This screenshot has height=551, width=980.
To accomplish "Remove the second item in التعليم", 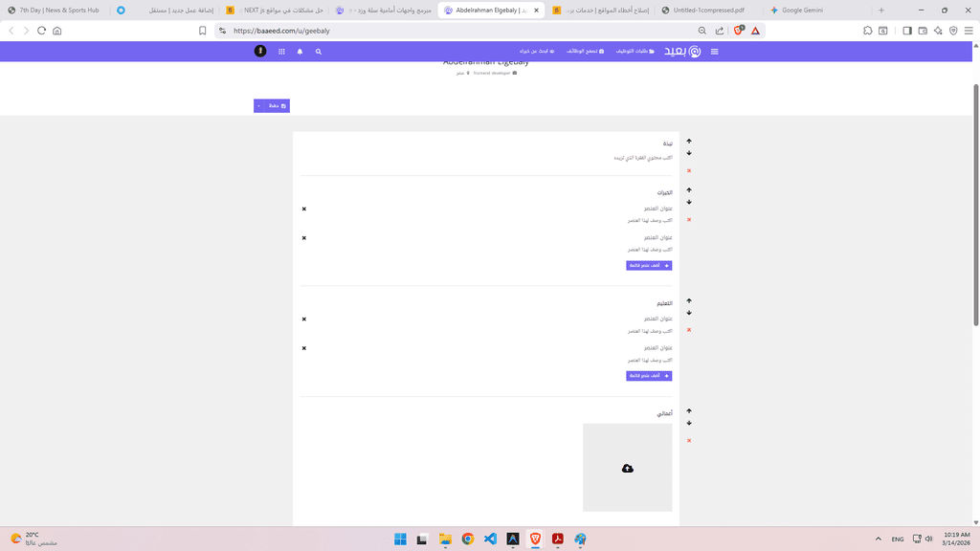I will click(x=304, y=348).
